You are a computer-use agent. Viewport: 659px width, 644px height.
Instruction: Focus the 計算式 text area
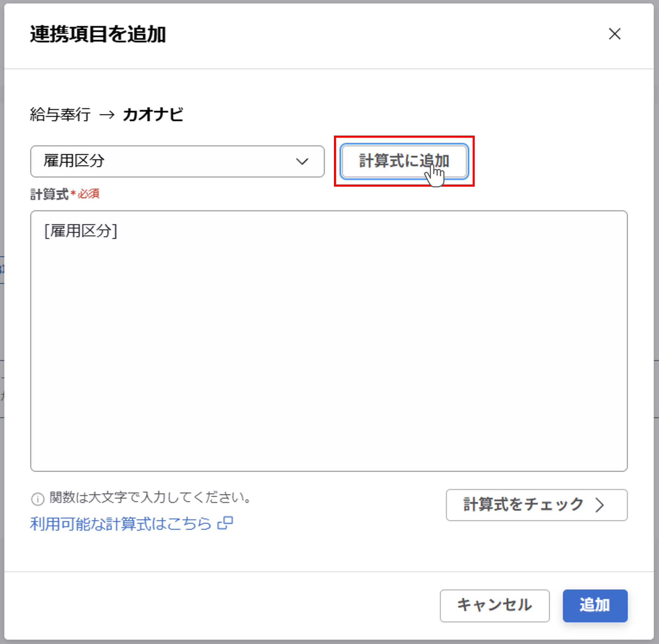click(329, 341)
